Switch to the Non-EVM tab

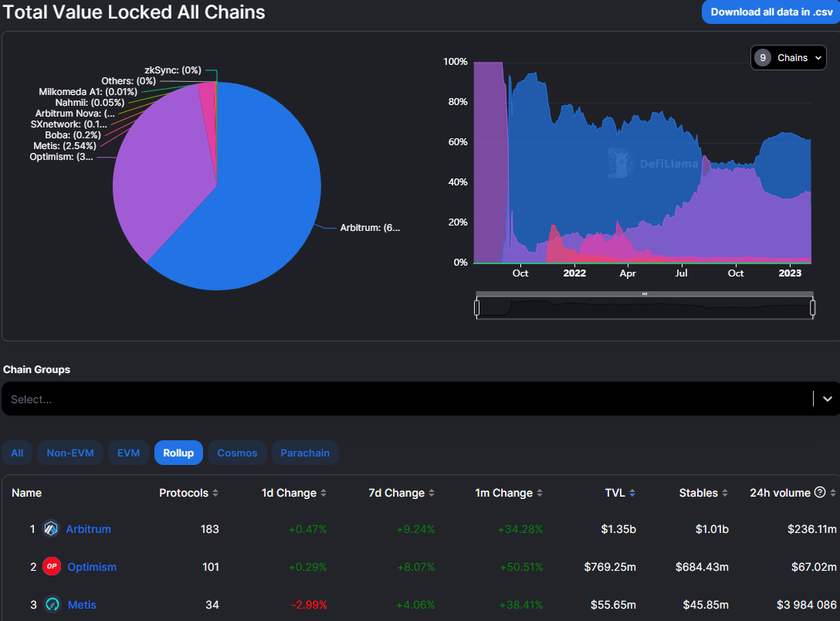click(x=70, y=453)
